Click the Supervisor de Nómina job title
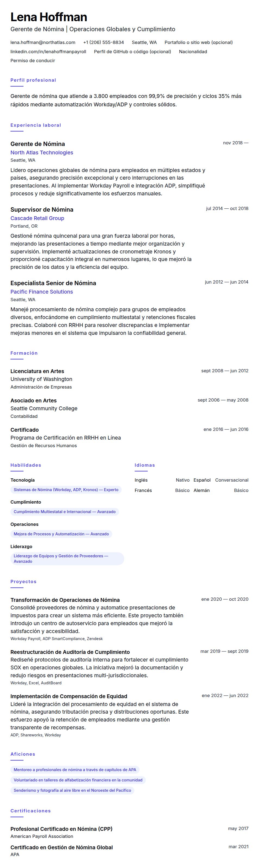The height and width of the screenshot is (868, 259). [x=42, y=209]
